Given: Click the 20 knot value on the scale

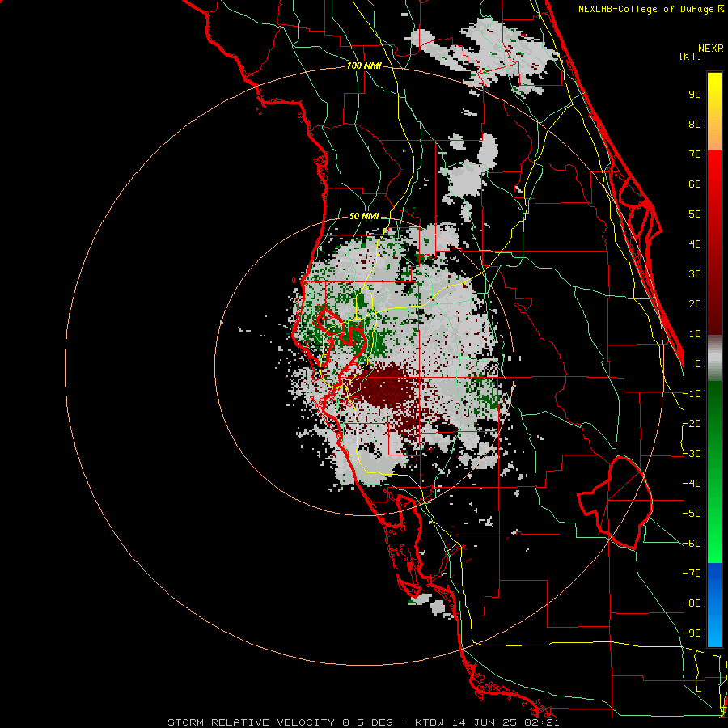Looking at the screenshot, I should 695,304.
